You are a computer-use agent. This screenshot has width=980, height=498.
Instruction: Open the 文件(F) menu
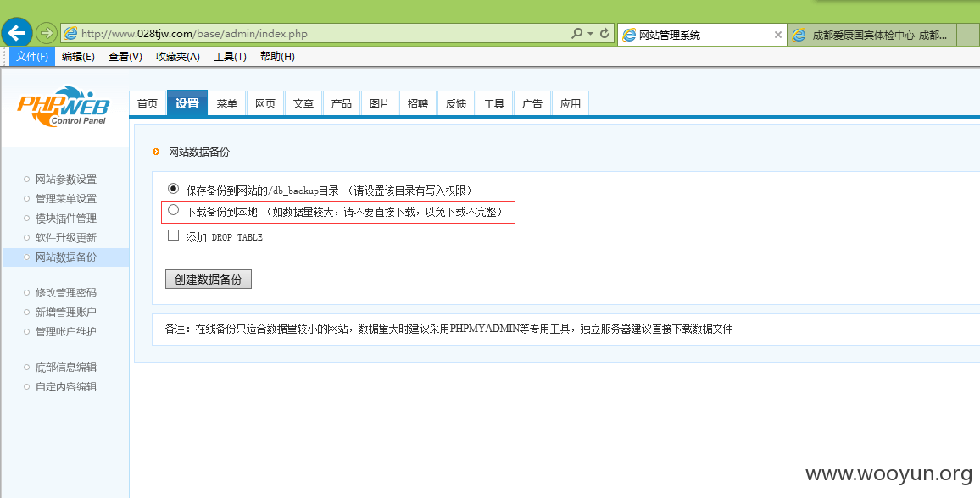click(32, 56)
